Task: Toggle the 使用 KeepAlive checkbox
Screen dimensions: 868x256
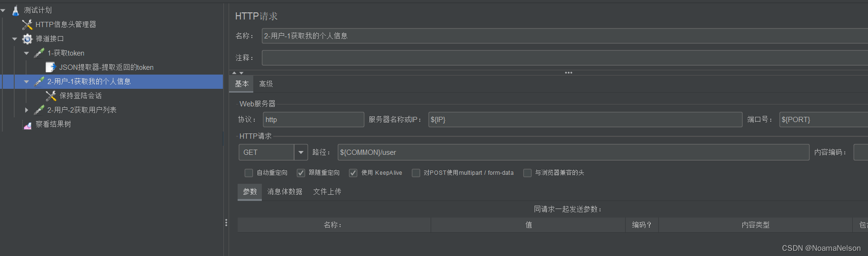Action: (353, 173)
